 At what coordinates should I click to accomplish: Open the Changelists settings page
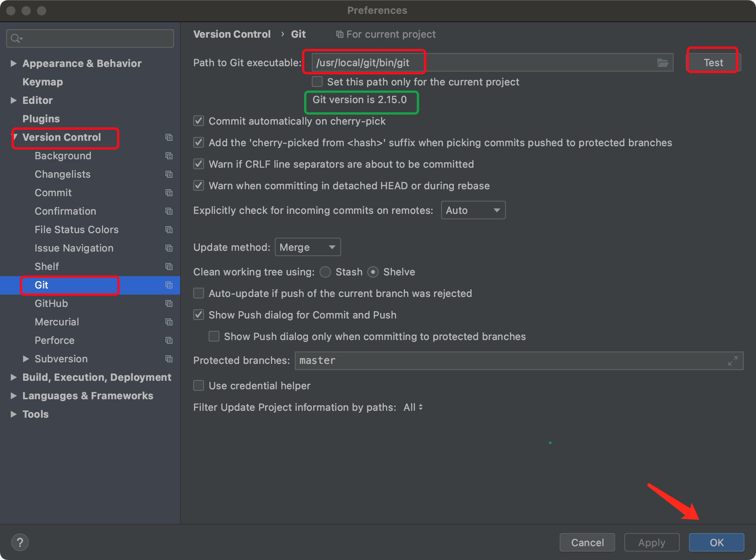[x=62, y=174]
